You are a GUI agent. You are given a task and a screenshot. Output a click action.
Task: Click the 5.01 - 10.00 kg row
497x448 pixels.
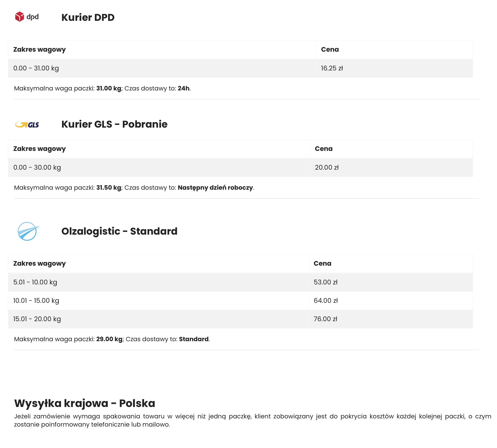click(240, 282)
